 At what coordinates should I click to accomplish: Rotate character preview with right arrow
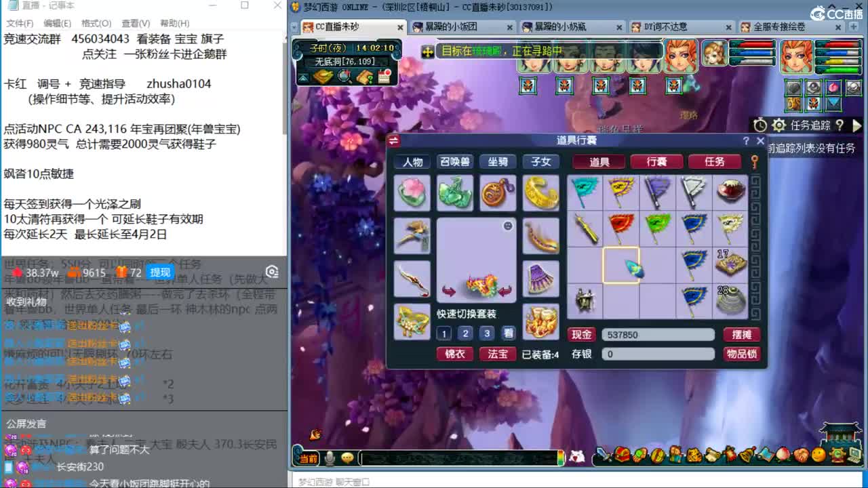coord(505,291)
